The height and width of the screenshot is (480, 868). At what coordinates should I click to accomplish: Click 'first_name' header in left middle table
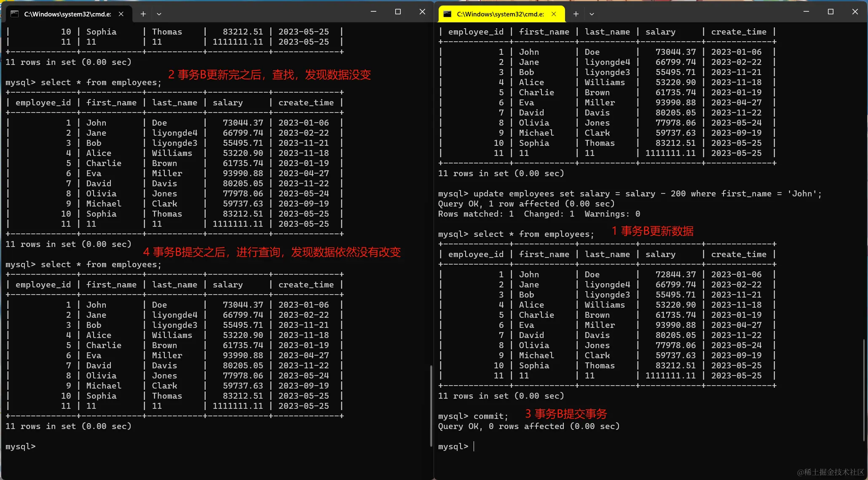tap(111, 102)
